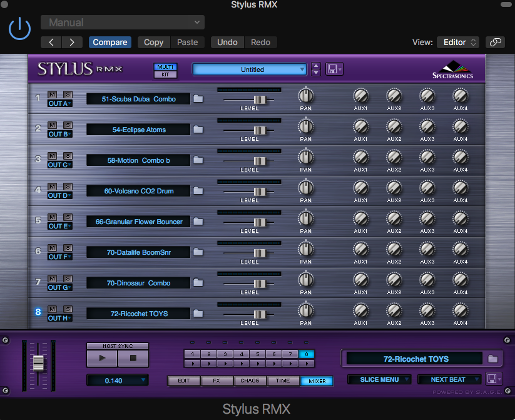The image size is (515, 420).
Task: Solo part 7 with the S button
Action: click(x=68, y=279)
